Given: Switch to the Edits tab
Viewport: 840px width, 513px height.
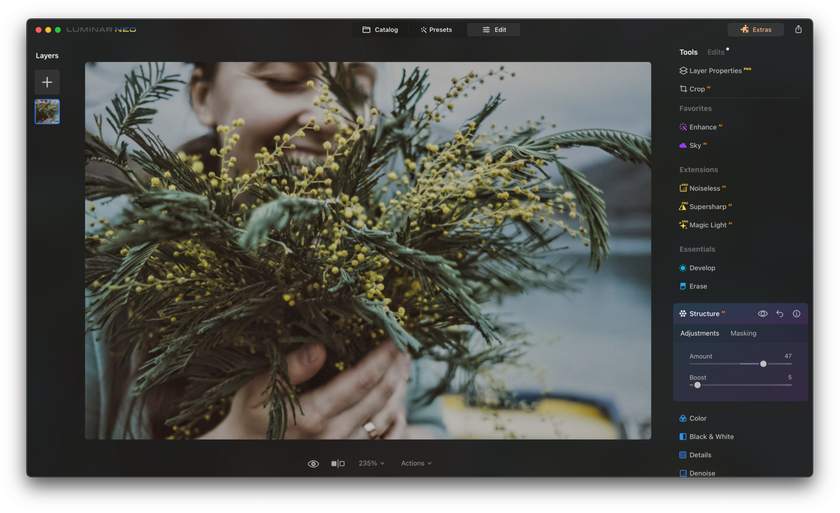Looking at the screenshot, I should (x=716, y=52).
